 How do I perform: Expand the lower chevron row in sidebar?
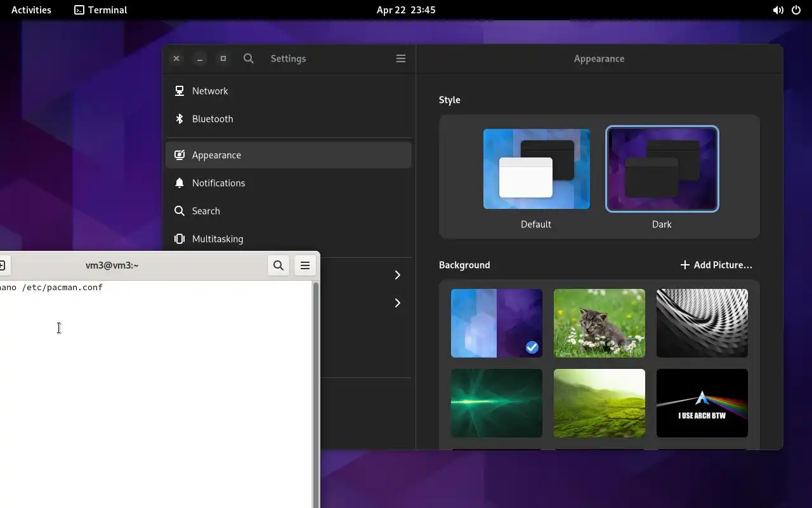(x=398, y=303)
